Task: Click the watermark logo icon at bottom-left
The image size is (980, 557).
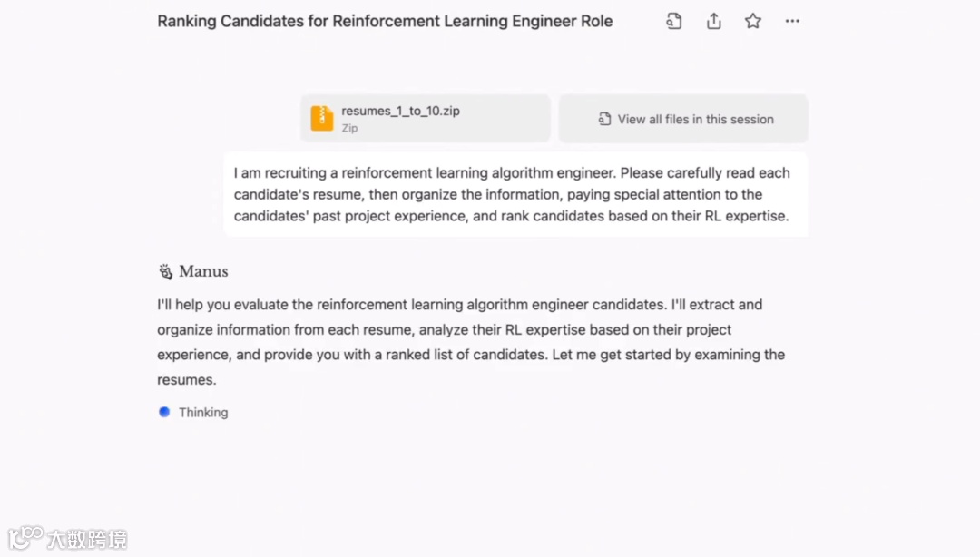Action: tap(25, 537)
